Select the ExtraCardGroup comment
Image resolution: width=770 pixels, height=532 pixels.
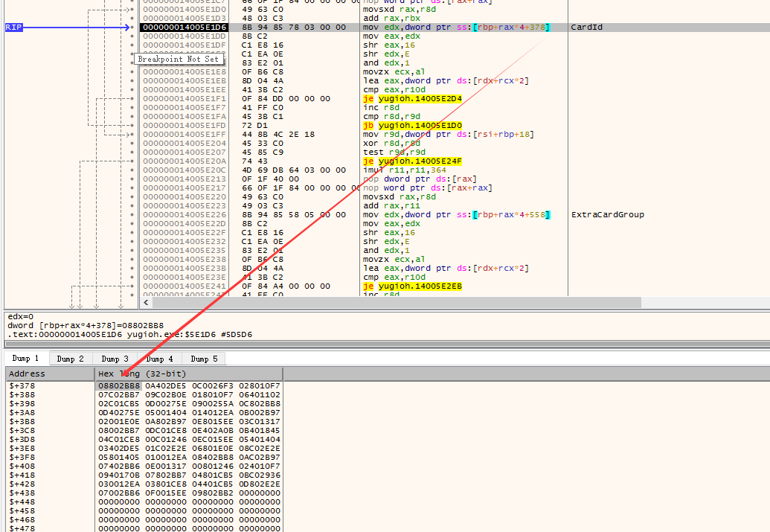coord(608,215)
